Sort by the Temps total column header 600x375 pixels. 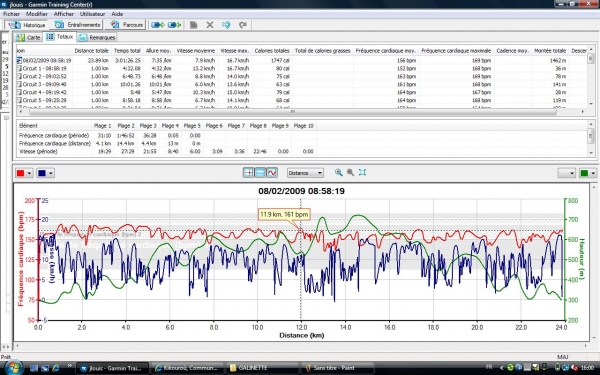click(127, 51)
